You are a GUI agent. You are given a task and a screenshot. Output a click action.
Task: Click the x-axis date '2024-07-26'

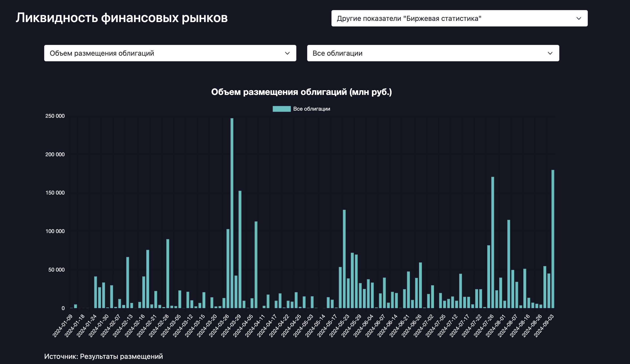coord(484,326)
